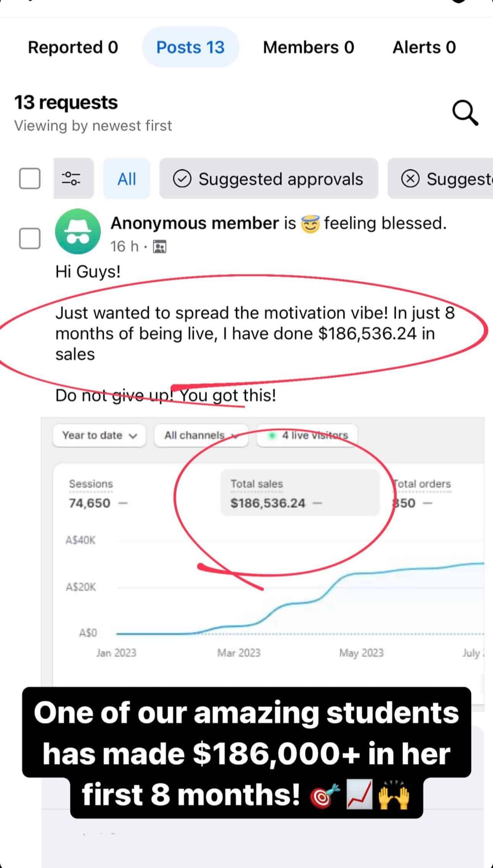Check the select-all requests checkbox
This screenshot has height=868, width=493.
pyautogui.click(x=30, y=178)
